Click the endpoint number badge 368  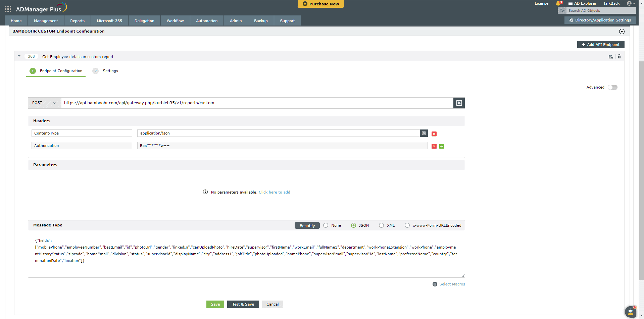point(31,56)
